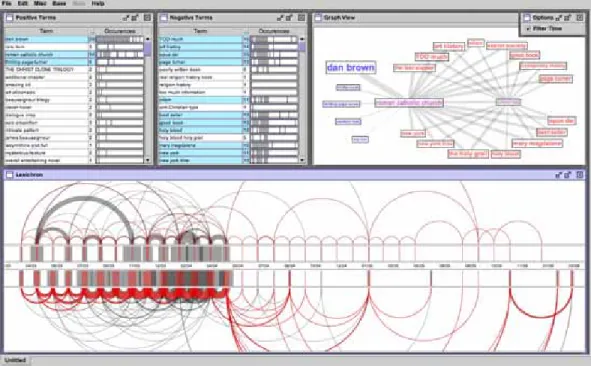The width and height of the screenshot is (591, 366).
Task: Close the Lexichron panel
Action: (580, 175)
